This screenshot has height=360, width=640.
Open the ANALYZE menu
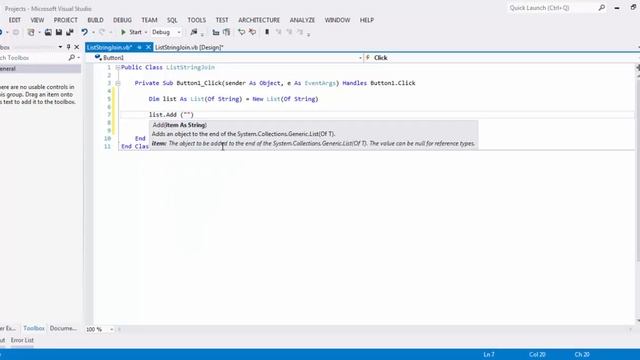(x=302, y=20)
